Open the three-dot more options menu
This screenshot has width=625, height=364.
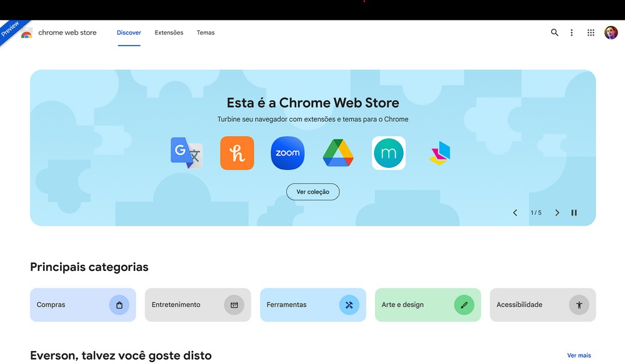[x=572, y=32]
